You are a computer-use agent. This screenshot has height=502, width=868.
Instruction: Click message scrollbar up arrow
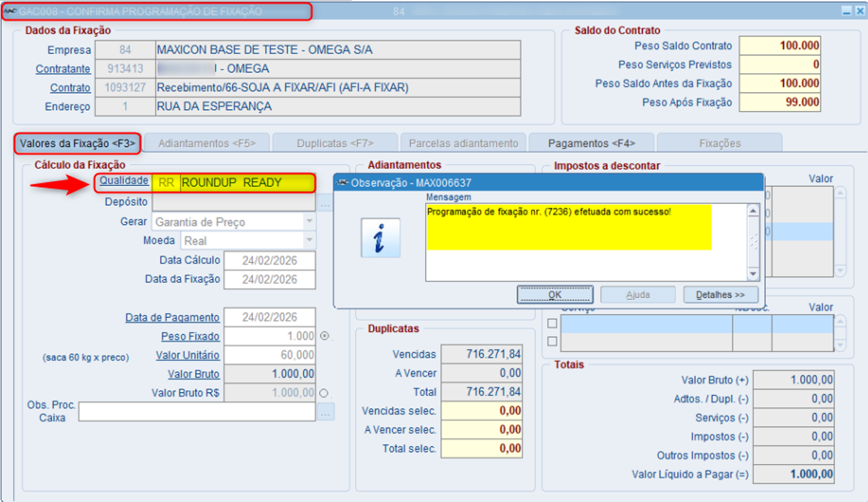tap(753, 211)
